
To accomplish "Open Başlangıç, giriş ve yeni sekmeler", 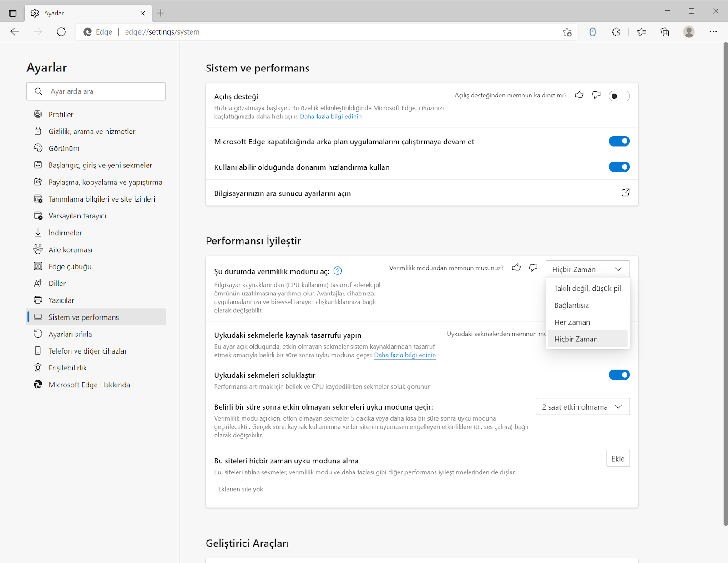I will point(96,165).
